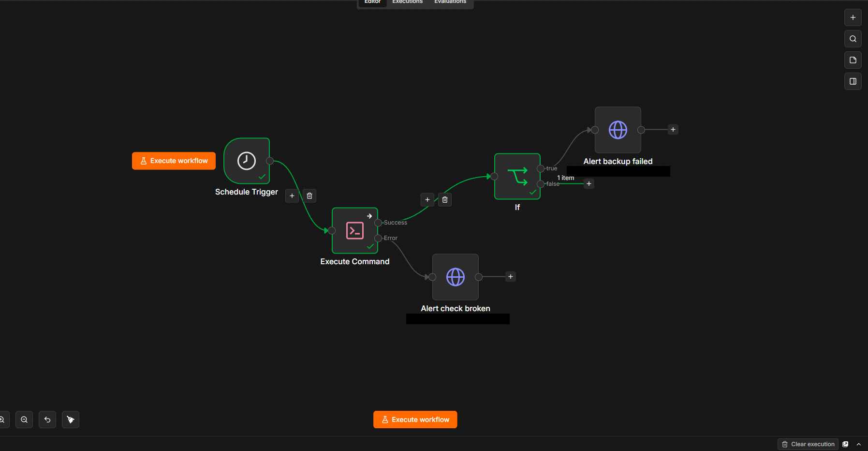Open the If node
Image resolution: width=868 pixels, height=451 pixels.
coord(517,176)
